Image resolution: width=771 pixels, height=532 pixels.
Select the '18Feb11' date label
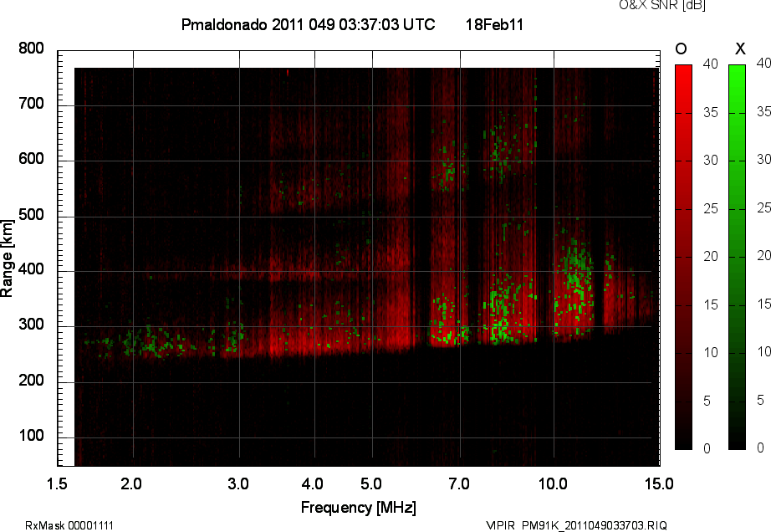click(494, 25)
